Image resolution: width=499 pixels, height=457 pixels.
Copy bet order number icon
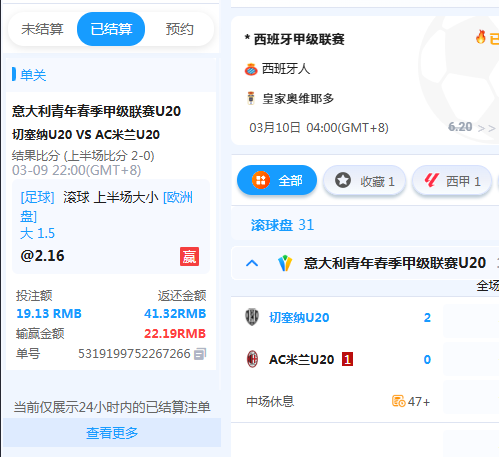click(x=200, y=354)
